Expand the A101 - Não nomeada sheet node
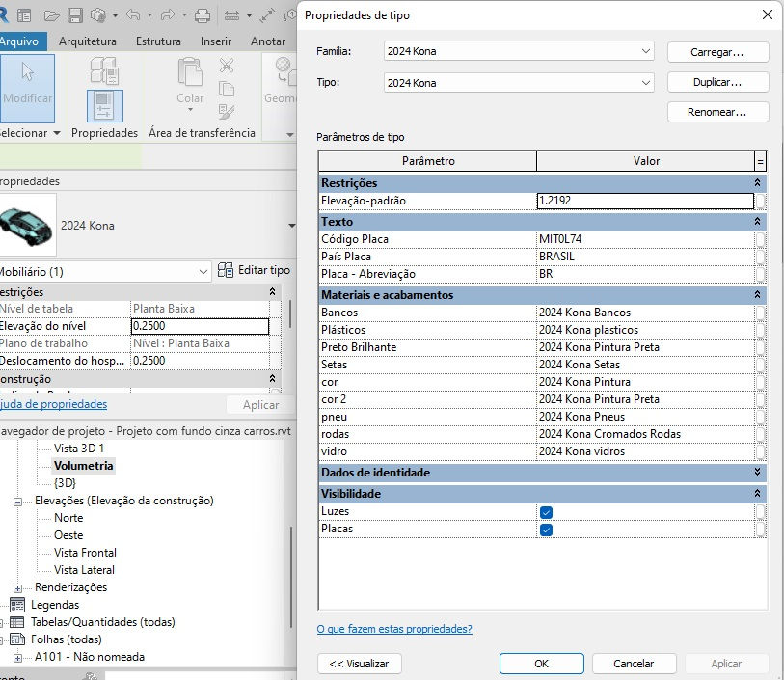Image resolution: width=784 pixels, height=680 pixels. click(x=17, y=658)
